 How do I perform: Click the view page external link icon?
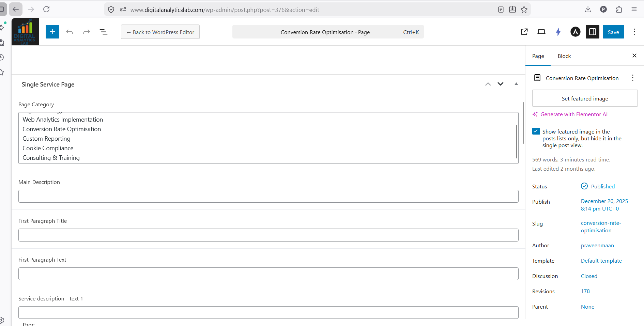[524, 32]
